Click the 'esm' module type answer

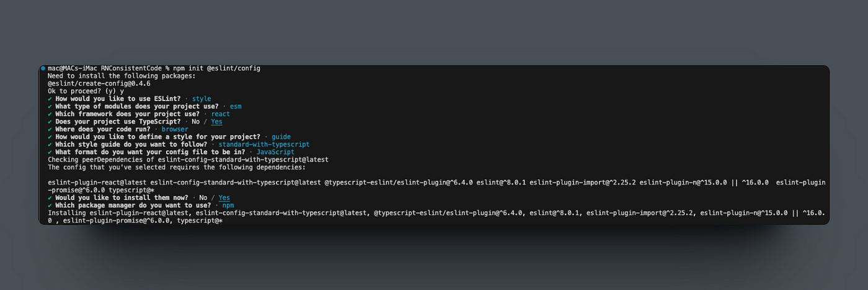[236, 106]
